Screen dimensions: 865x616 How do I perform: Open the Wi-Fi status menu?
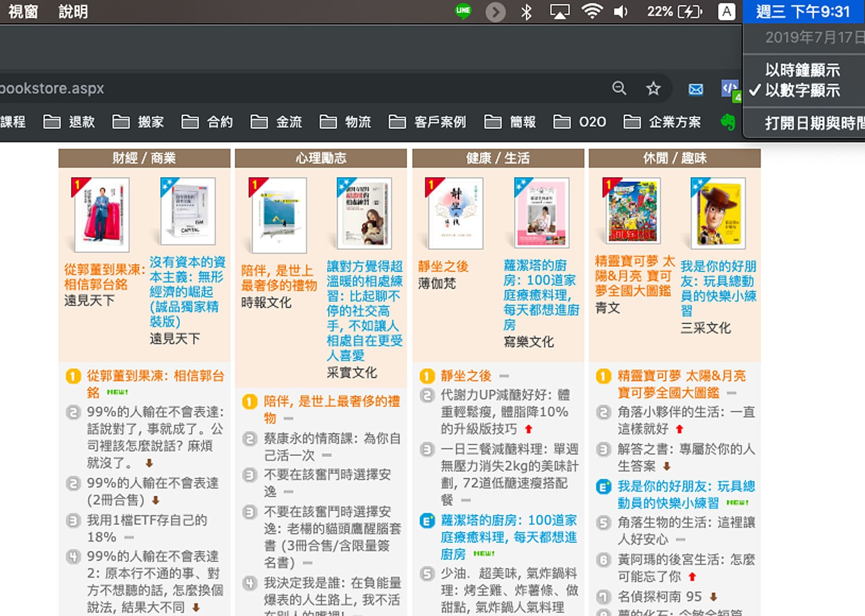point(592,11)
